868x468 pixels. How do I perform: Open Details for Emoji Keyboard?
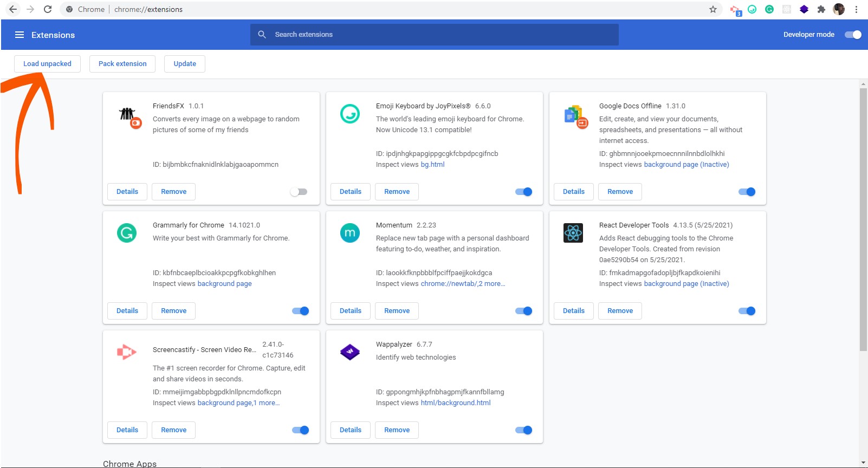pos(351,192)
